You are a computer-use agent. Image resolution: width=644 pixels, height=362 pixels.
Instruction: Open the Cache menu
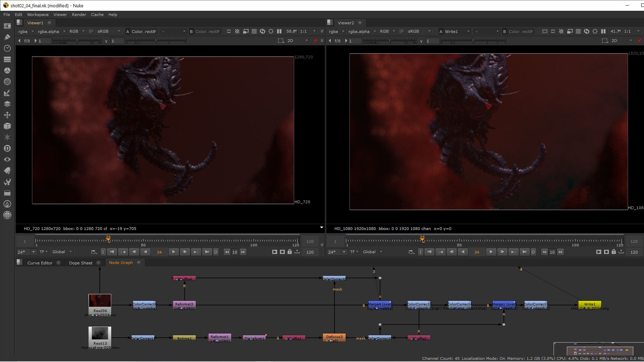click(x=97, y=15)
